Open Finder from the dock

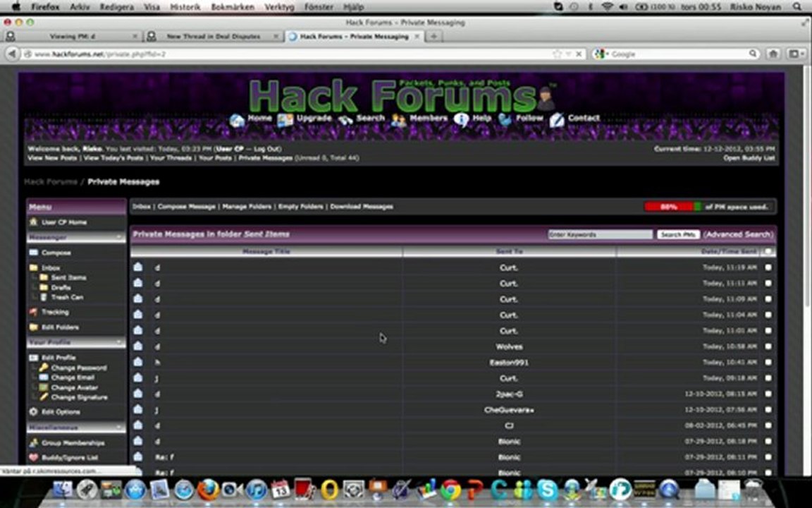[63, 490]
